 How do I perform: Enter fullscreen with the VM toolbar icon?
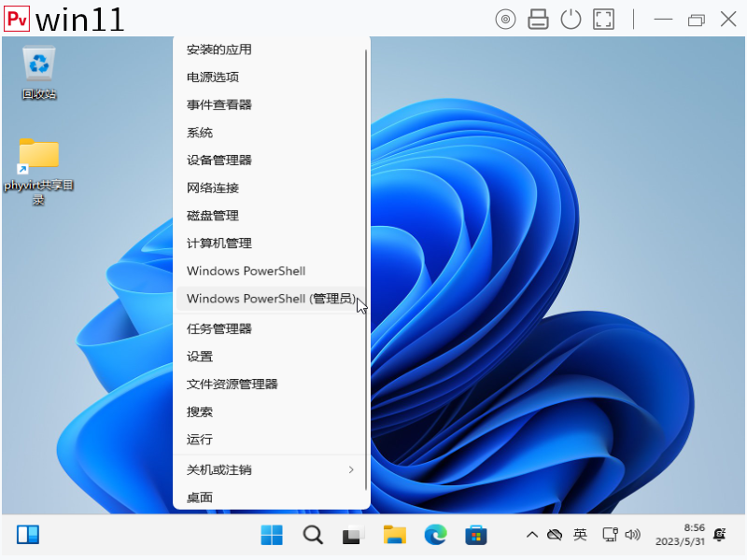point(603,20)
